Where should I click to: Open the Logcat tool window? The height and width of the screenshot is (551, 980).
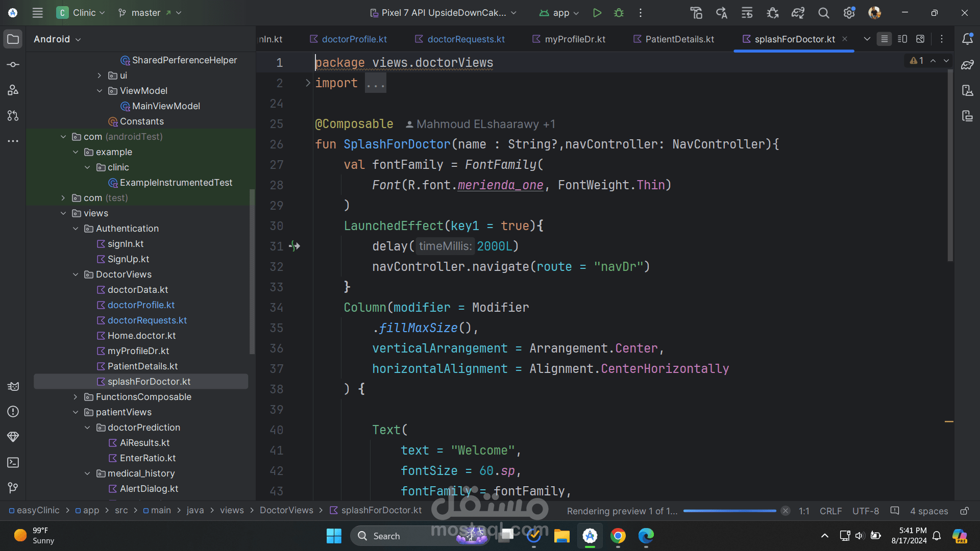click(13, 386)
